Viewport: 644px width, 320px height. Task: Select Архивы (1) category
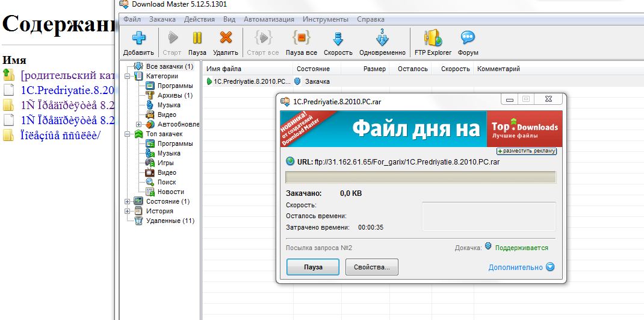click(175, 95)
